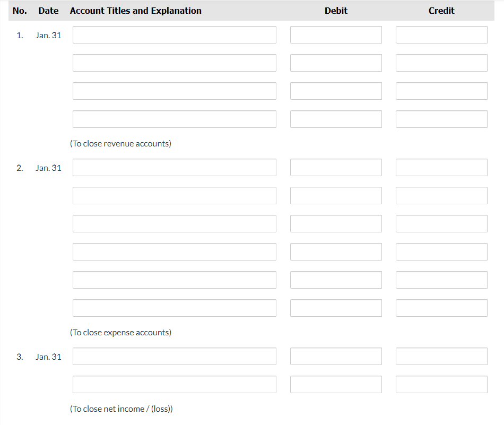Select second debit field in entry 1
The image size is (504, 425).
336,63
